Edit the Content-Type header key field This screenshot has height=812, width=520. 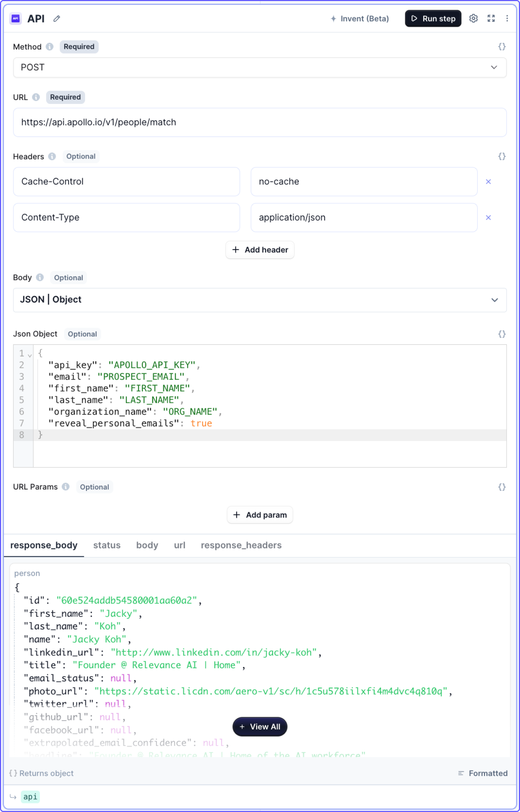[x=127, y=218]
